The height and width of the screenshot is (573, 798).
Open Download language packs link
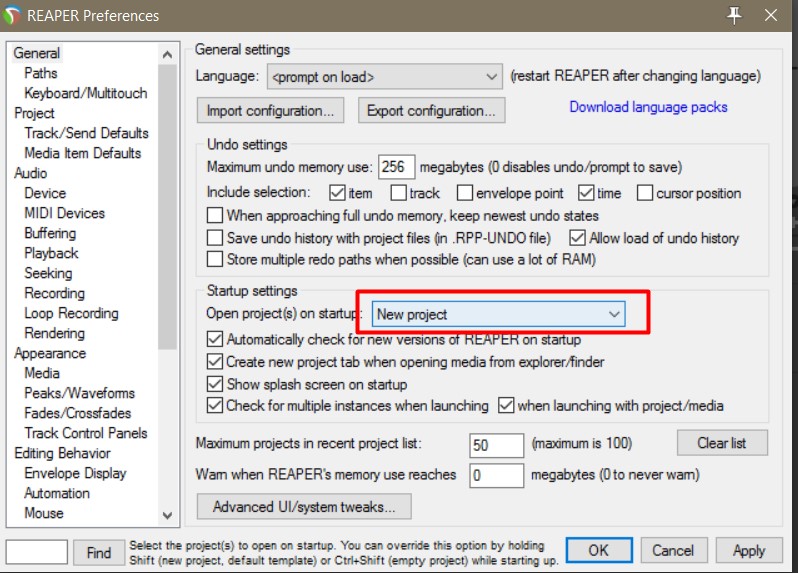point(648,107)
